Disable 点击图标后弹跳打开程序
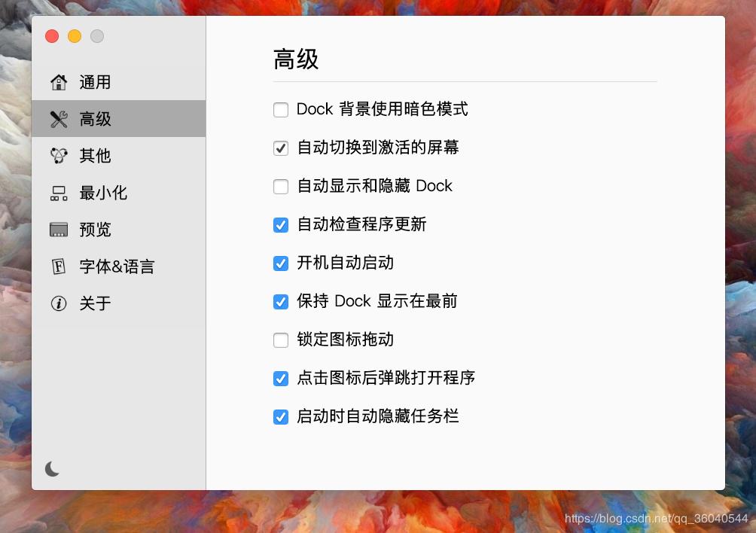Viewport: 756px width, 533px height. (x=280, y=378)
